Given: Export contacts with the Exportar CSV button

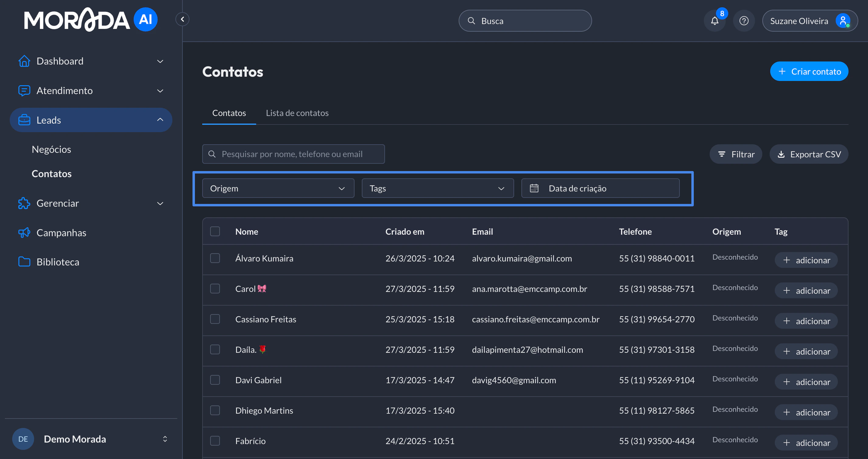Looking at the screenshot, I should [x=809, y=154].
